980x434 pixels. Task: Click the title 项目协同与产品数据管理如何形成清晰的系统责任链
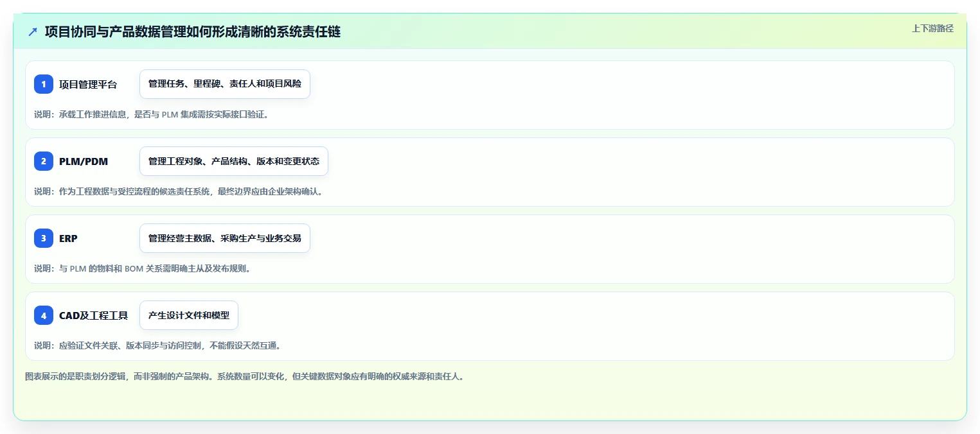[193, 31]
